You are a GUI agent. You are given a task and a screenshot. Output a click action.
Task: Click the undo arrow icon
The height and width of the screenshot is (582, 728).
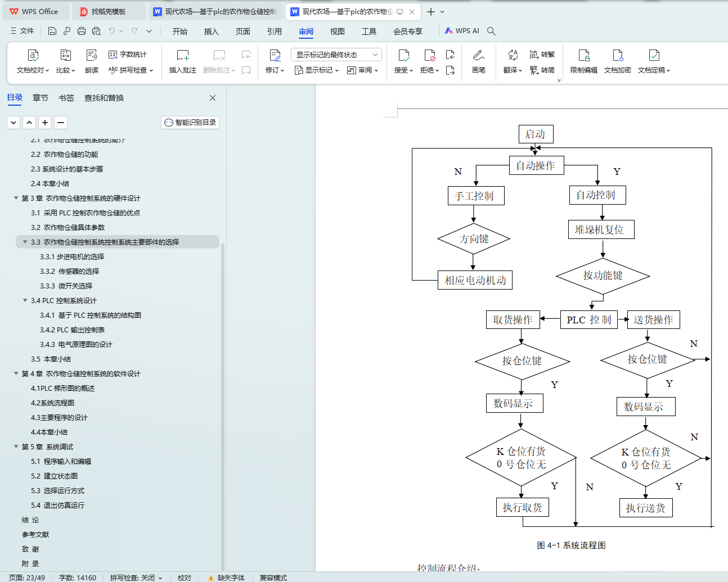112,31
